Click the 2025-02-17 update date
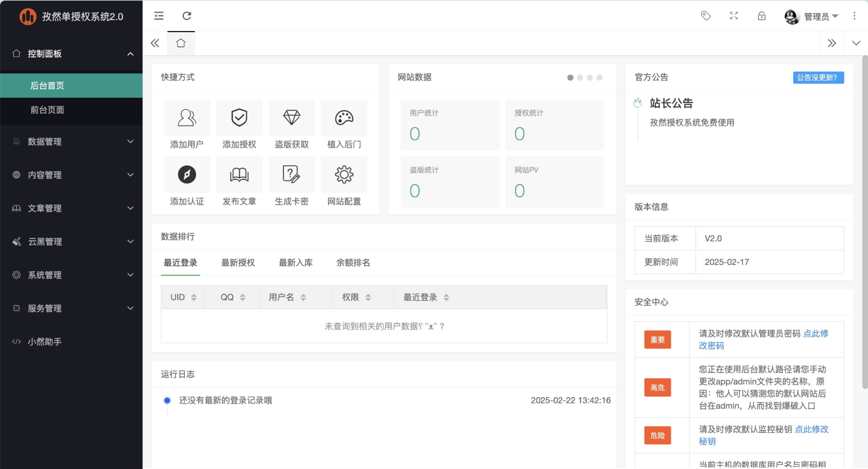 (x=727, y=262)
